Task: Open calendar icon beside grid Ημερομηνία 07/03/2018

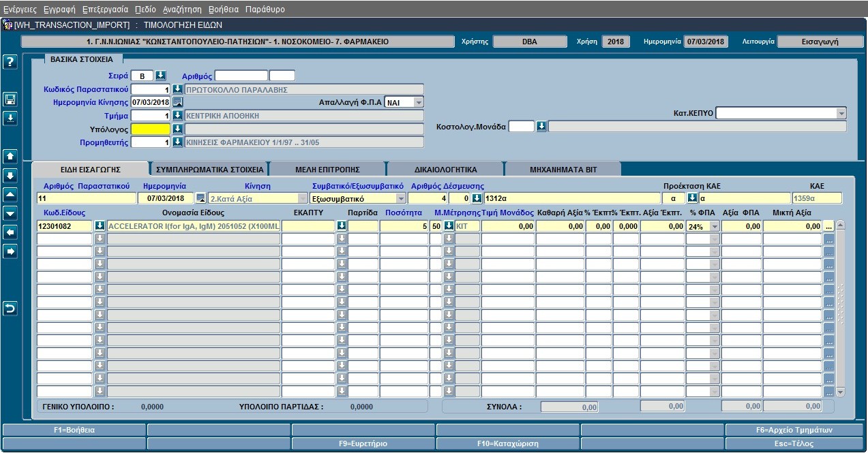Action: click(200, 198)
